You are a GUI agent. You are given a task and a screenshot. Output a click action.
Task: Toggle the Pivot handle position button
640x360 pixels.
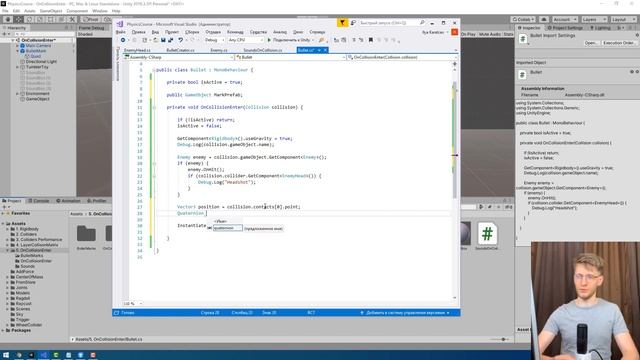pos(91,19)
